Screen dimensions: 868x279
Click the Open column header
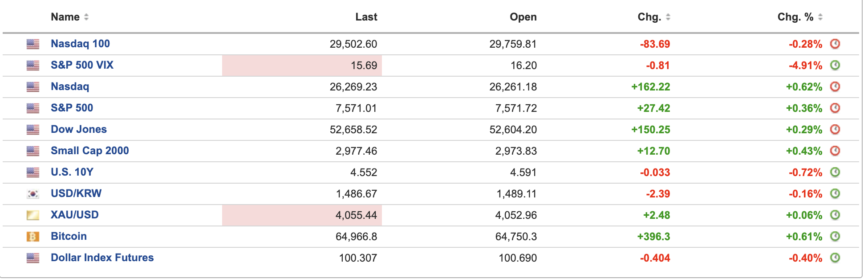523,17
